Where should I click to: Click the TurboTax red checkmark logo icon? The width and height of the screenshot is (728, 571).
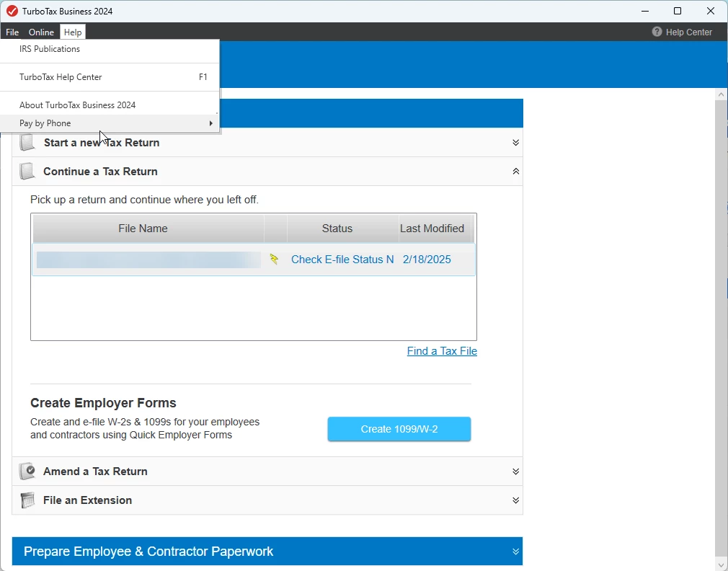[x=12, y=11]
